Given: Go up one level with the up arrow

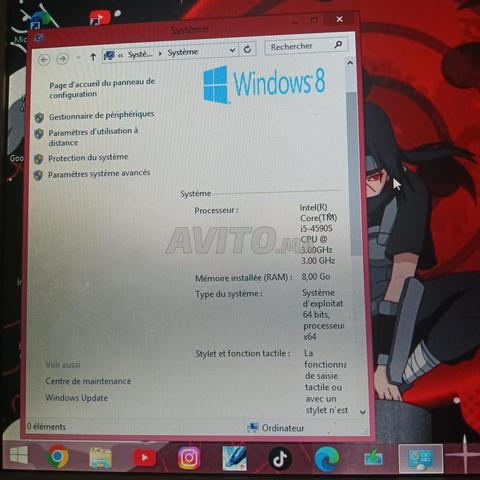Looking at the screenshot, I should pos(93,57).
